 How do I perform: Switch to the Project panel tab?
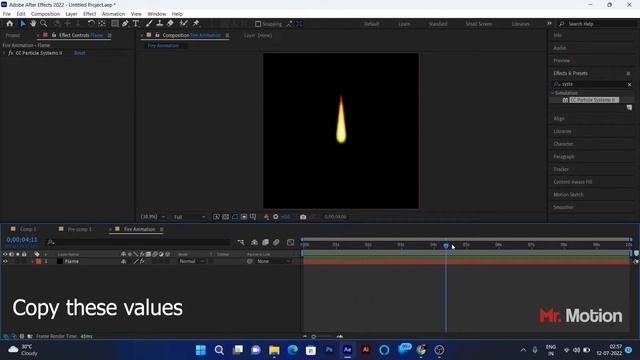pos(13,36)
